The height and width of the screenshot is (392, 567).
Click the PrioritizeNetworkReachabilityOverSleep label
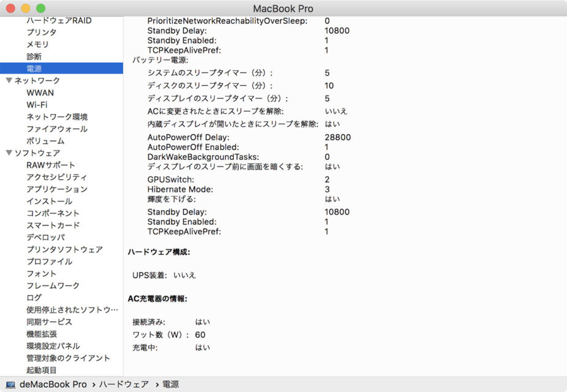point(227,21)
